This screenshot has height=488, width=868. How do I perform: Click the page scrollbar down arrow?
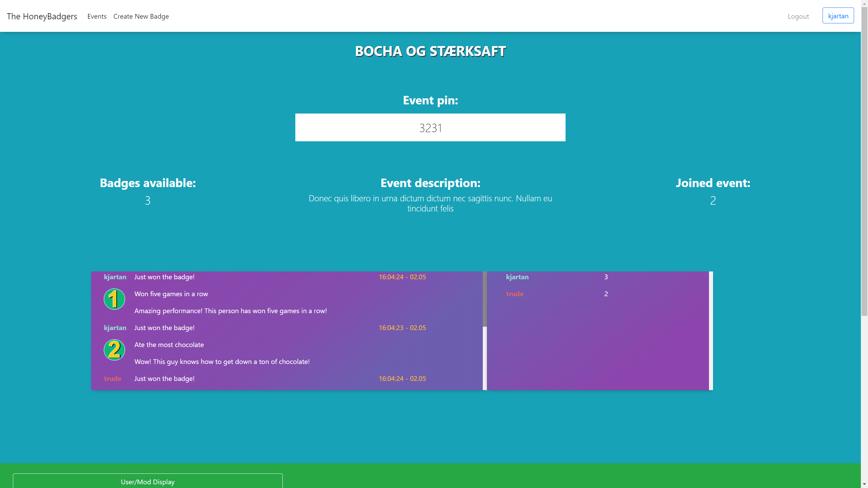pyautogui.click(x=864, y=484)
